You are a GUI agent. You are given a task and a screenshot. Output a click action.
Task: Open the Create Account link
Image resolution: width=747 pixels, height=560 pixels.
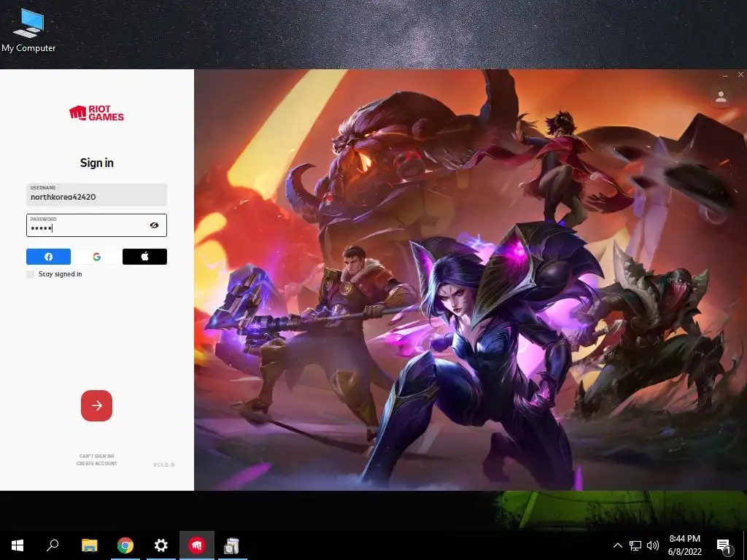point(97,463)
